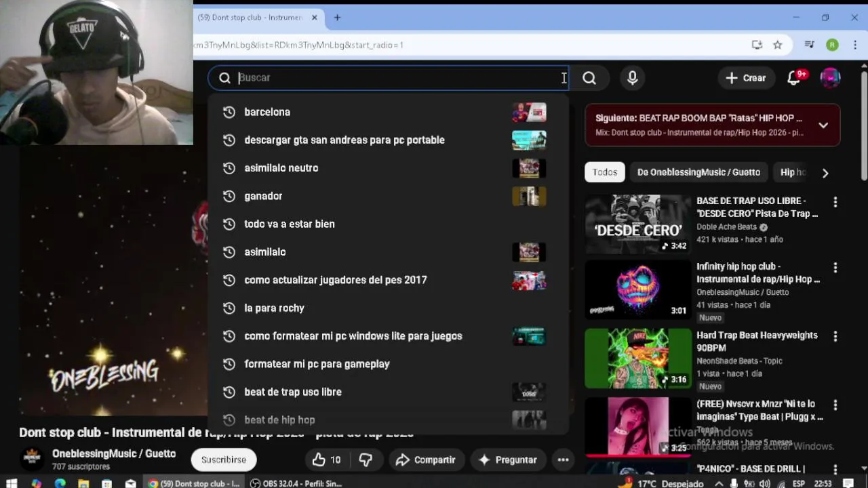Screen dimensions: 868x488
Task: Open a new browser tab
Action: pyautogui.click(x=337, y=18)
